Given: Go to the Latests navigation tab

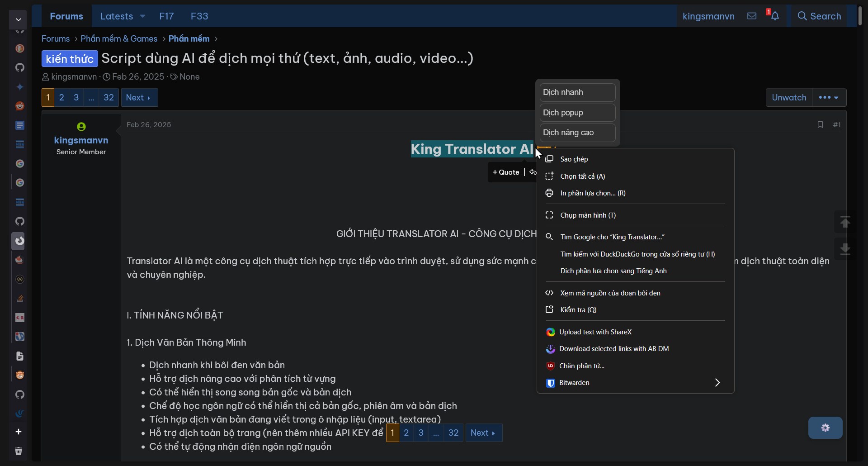Looking at the screenshot, I should (117, 16).
